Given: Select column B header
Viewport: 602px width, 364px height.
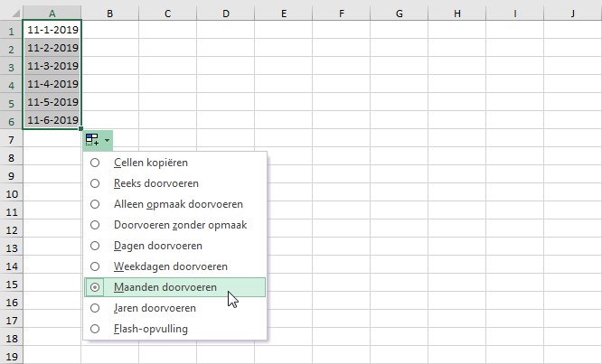Looking at the screenshot, I should [x=109, y=14].
